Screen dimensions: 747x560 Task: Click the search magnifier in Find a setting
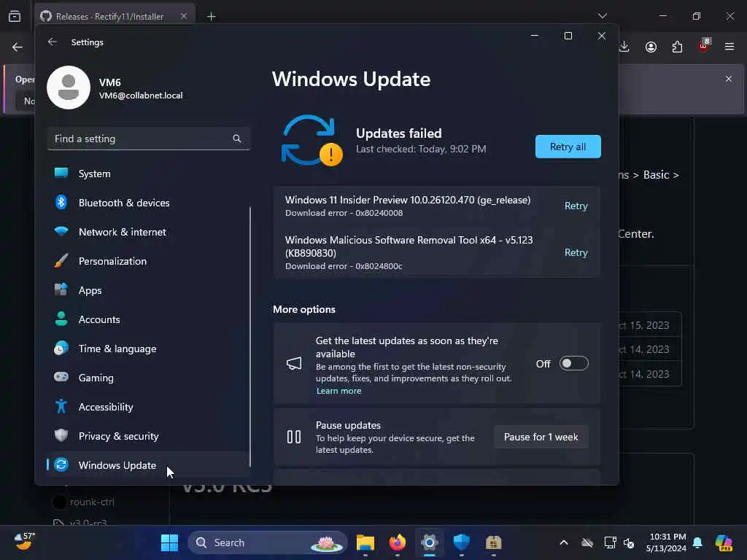(x=237, y=139)
